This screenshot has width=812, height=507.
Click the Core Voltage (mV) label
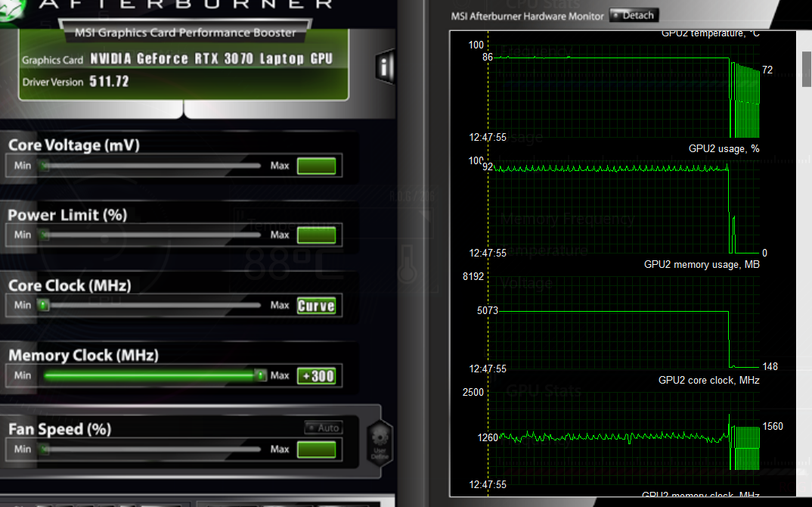(74, 145)
